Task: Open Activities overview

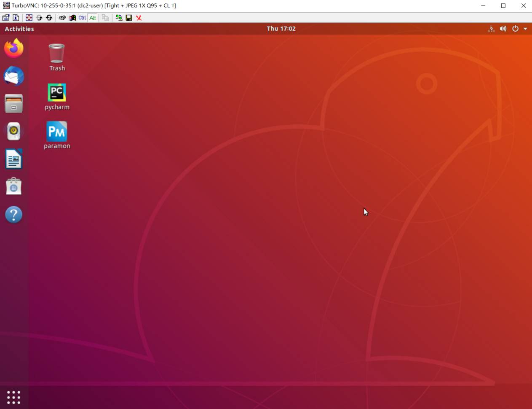Action: (19, 29)
